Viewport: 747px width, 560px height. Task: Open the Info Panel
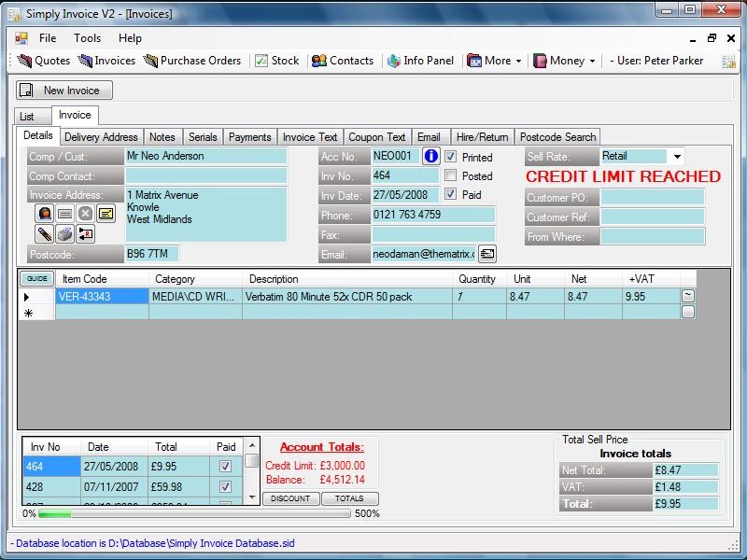(x=420, y=61)
